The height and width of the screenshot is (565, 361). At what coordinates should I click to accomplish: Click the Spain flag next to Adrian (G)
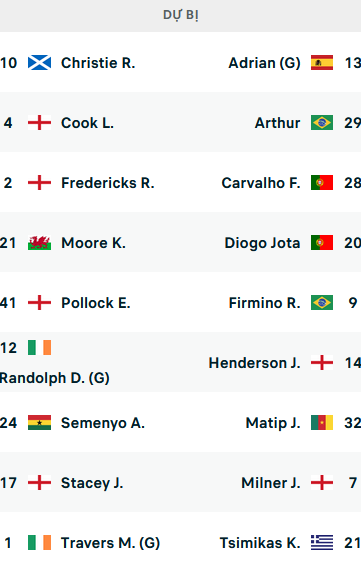[x=322, y=63]
